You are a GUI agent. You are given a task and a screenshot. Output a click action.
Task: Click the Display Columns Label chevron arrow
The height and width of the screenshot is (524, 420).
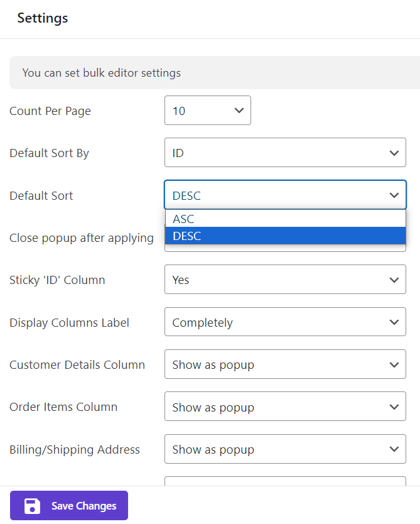click(x=394, y=322)
